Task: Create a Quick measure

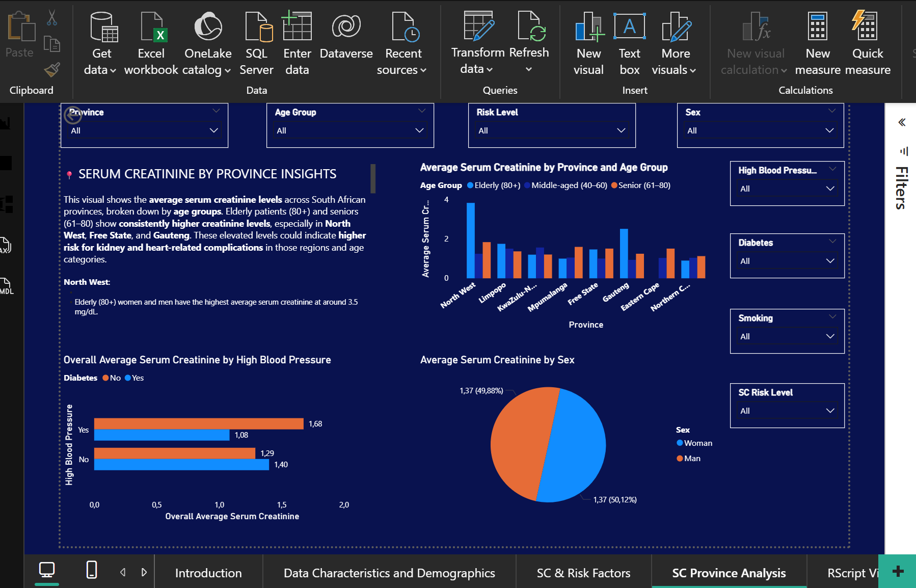Action: (x=867, y=28)
